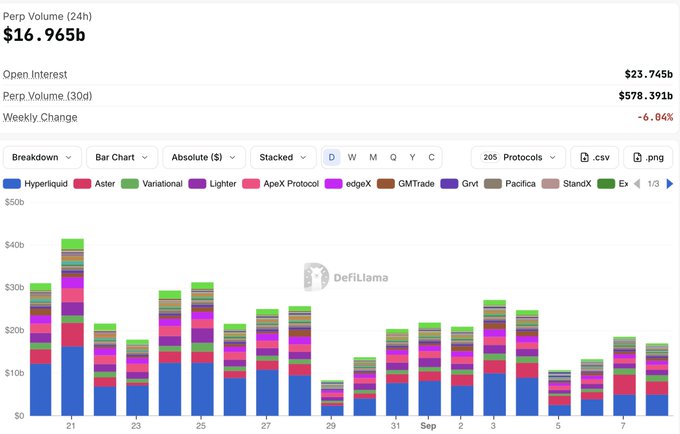Toggle Grvt series in legend

(x=459, y=184)
